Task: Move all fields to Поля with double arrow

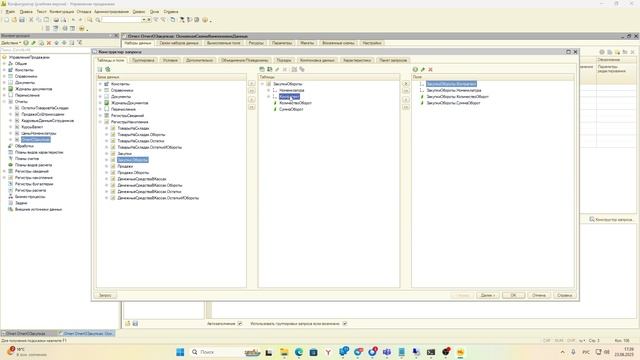Action: (406, 91)
